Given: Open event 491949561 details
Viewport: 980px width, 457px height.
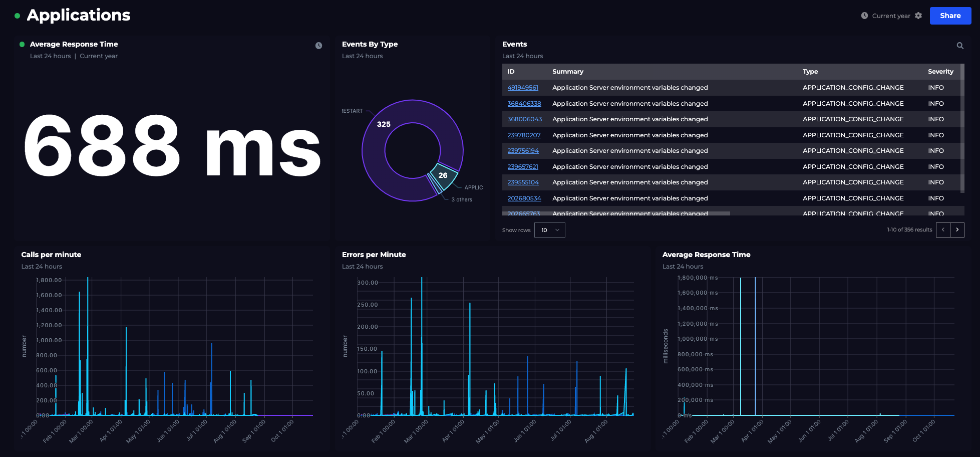Looking at the screenshot, I should tap(523, 87).
